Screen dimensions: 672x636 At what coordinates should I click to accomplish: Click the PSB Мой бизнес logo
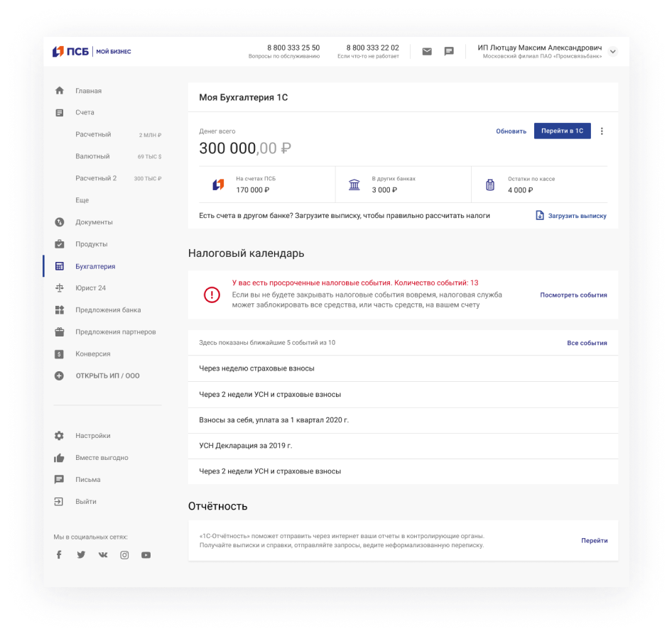point(92,51)
